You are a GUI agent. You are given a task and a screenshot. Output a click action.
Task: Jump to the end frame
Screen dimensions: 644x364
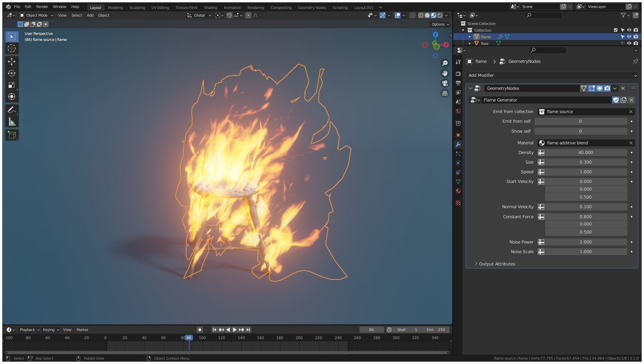(248, 330)
